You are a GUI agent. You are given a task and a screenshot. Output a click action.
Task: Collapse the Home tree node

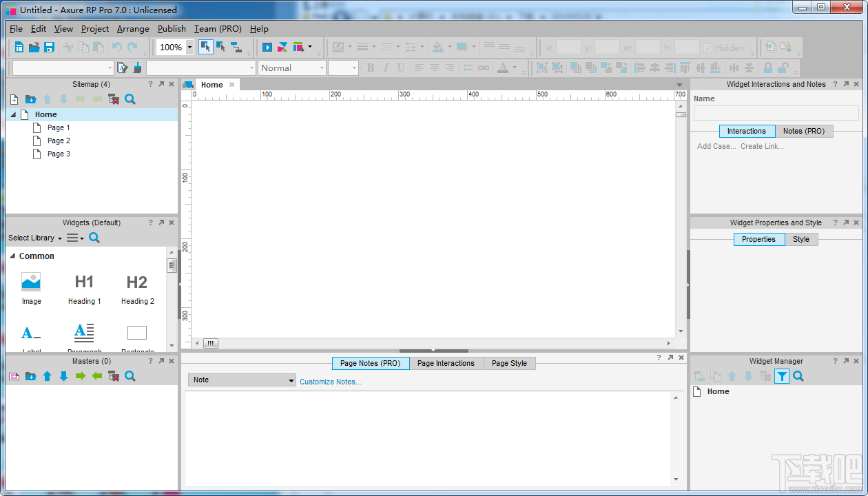13,114
